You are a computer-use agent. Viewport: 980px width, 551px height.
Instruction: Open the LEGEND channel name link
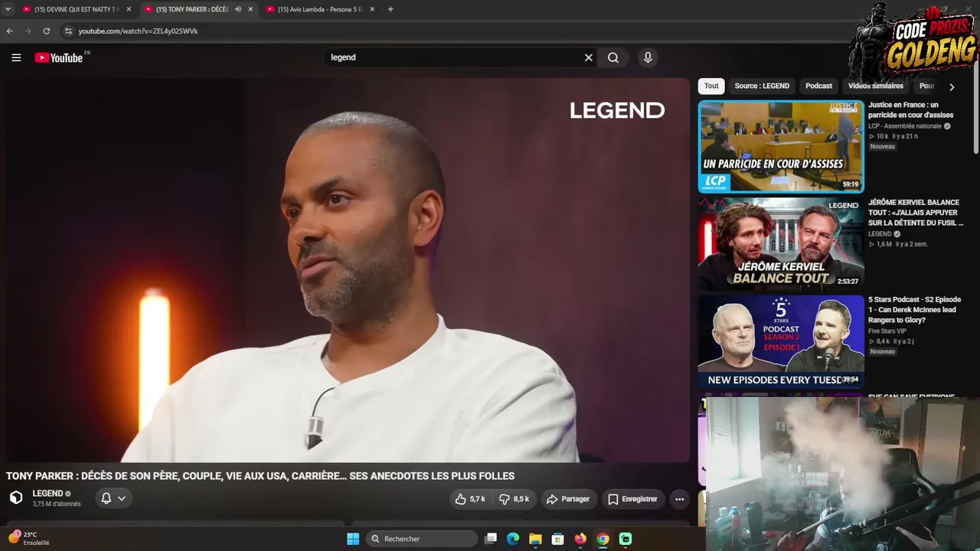[x=47, y=494]
